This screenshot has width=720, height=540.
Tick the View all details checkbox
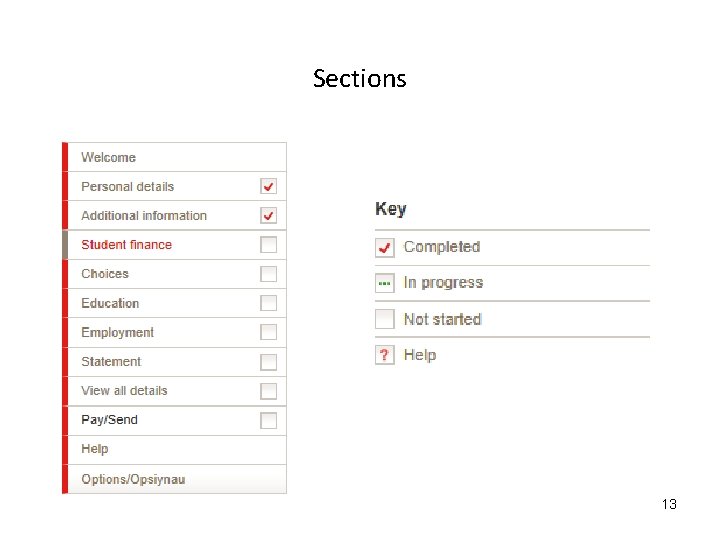268,391
